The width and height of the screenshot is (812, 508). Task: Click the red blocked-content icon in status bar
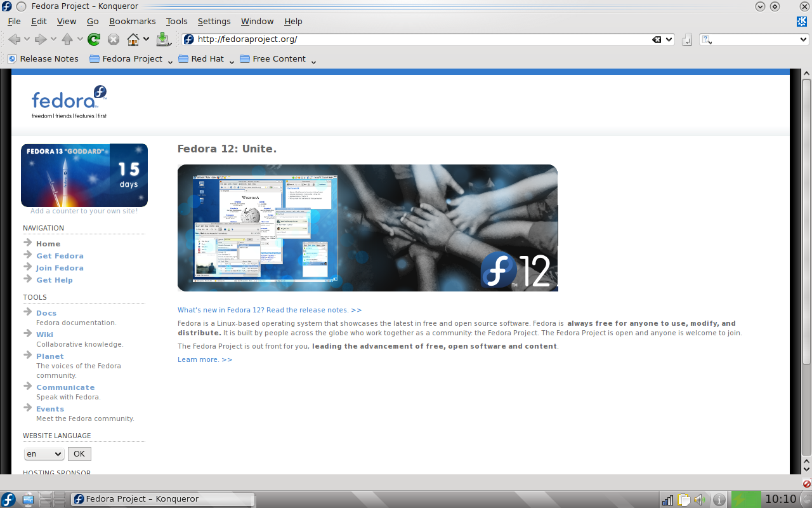click(806, 484)
